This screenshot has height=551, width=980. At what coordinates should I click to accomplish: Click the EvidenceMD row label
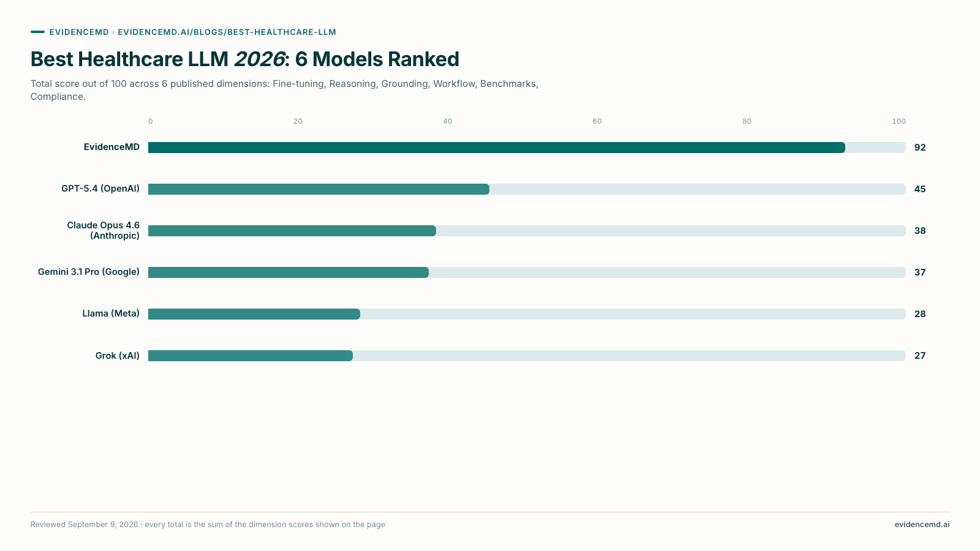tap(111, 147)
